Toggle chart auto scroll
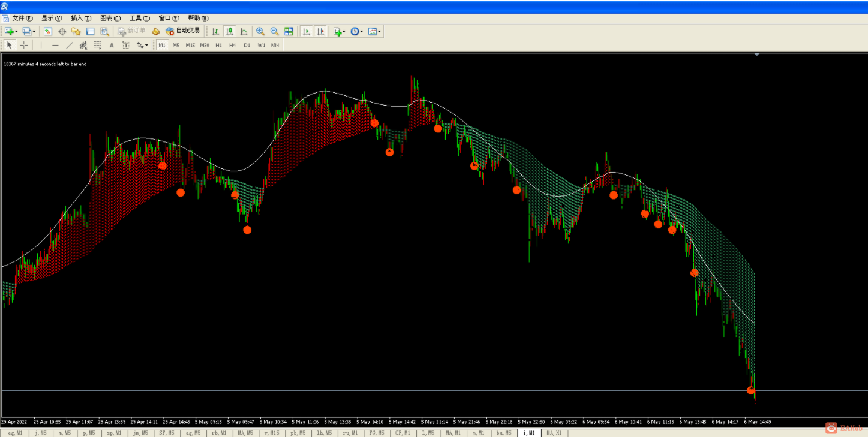This screenshot has width=868, height=437. tap(306, 31)
